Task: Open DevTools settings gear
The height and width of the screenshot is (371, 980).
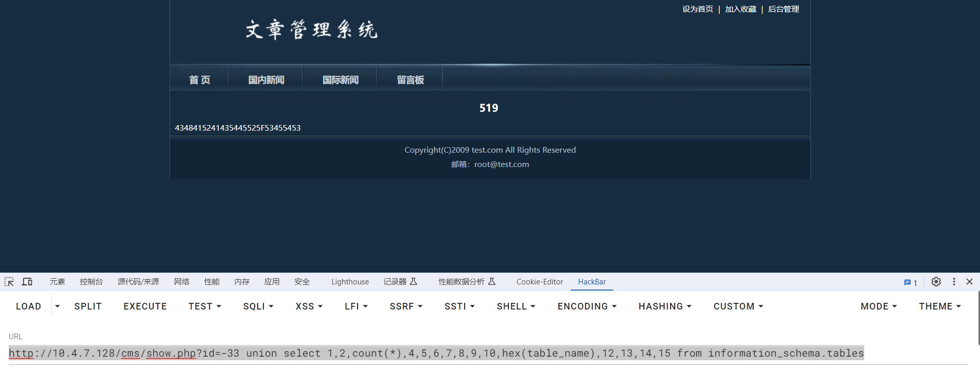Action: pos(936,282)
